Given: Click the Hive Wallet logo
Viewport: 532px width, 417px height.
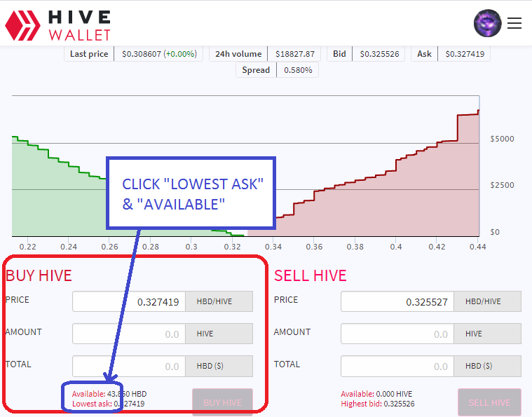Looking at the screenshot, I should tap(58, 25).
